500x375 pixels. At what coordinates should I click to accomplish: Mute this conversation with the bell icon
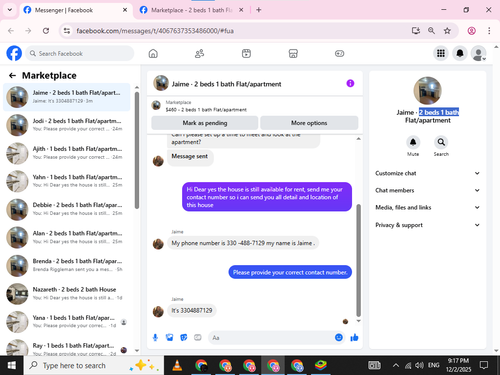413,142
